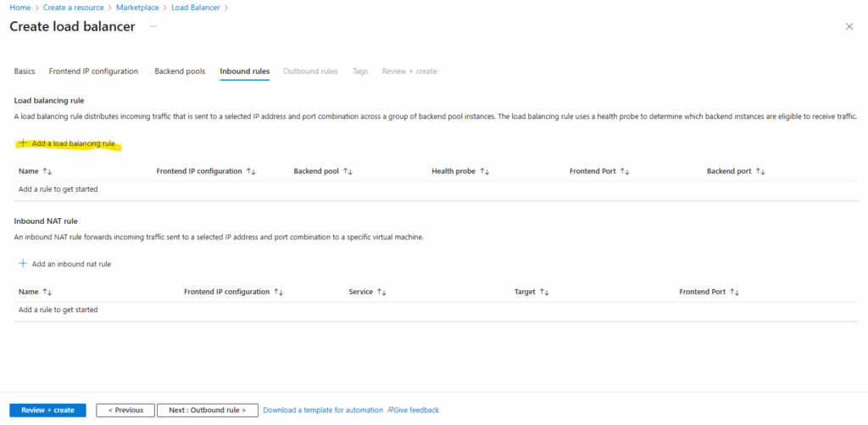Sort by Health probe column

pos(484,171)
